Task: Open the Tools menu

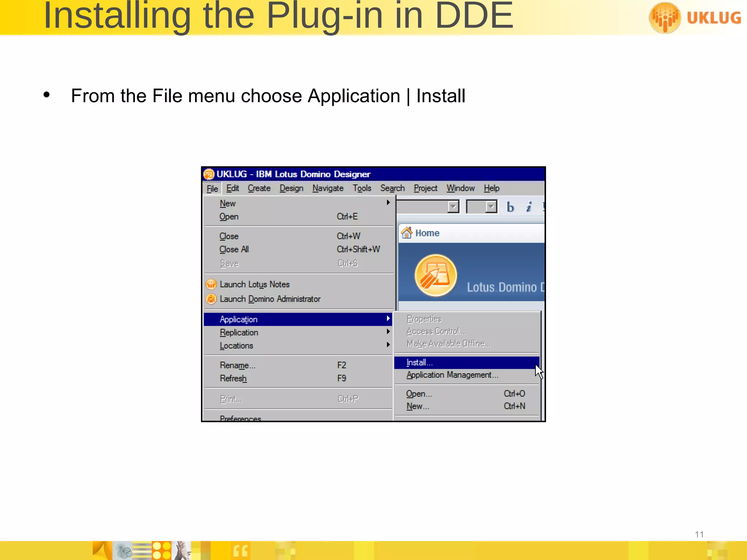Action: 362,188
